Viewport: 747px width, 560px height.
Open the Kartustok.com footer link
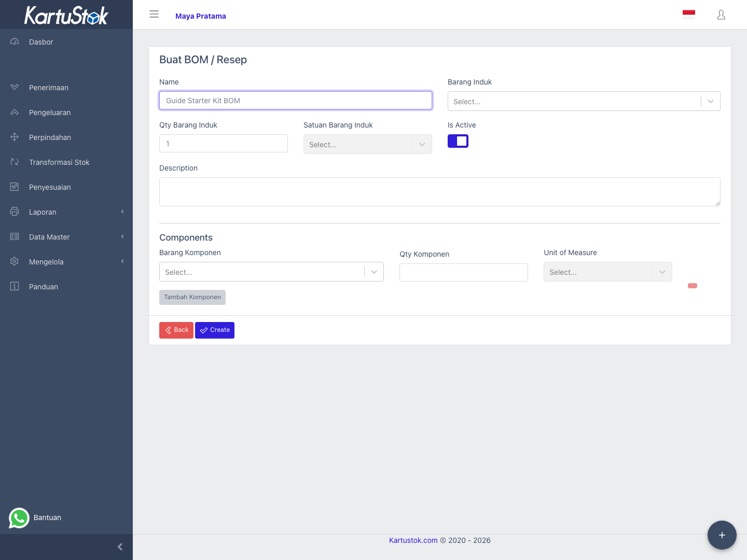pos(413,540)
